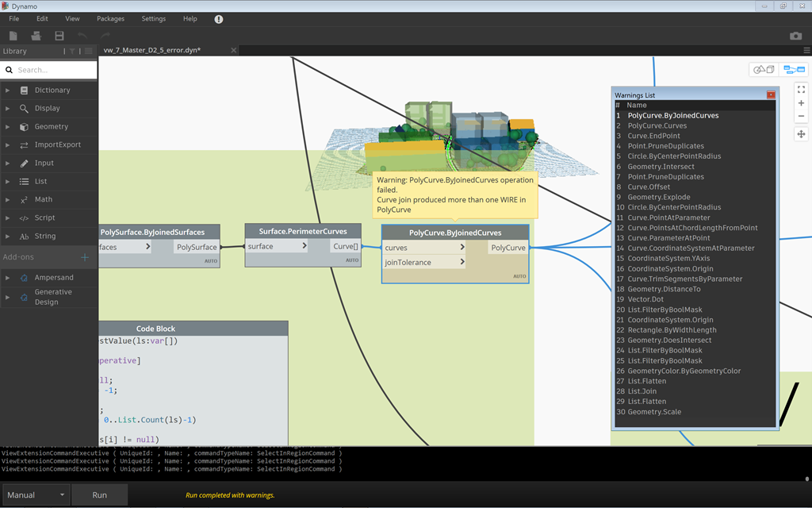Select Curve.Offset in the Warnings List

pos(649,187)
